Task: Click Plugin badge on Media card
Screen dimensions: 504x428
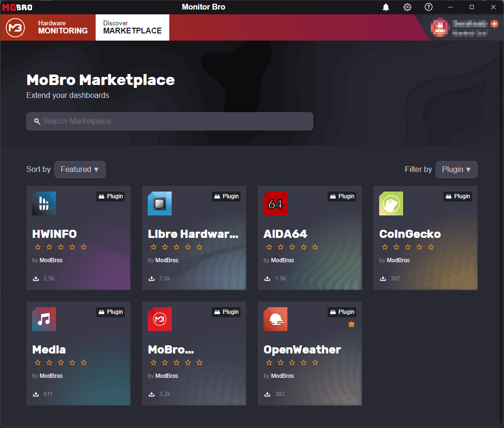Action: pos(110,312)
